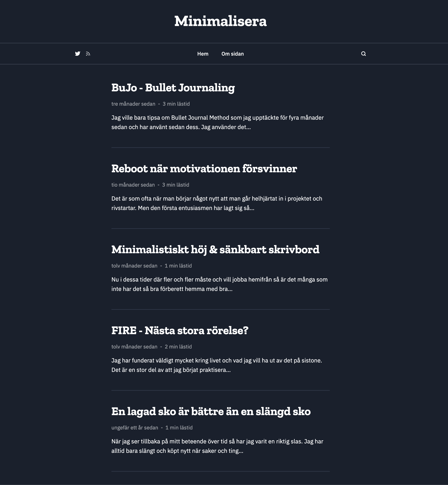
Task: Click the En lagad sko excerpt text
Action: point(217,446)
